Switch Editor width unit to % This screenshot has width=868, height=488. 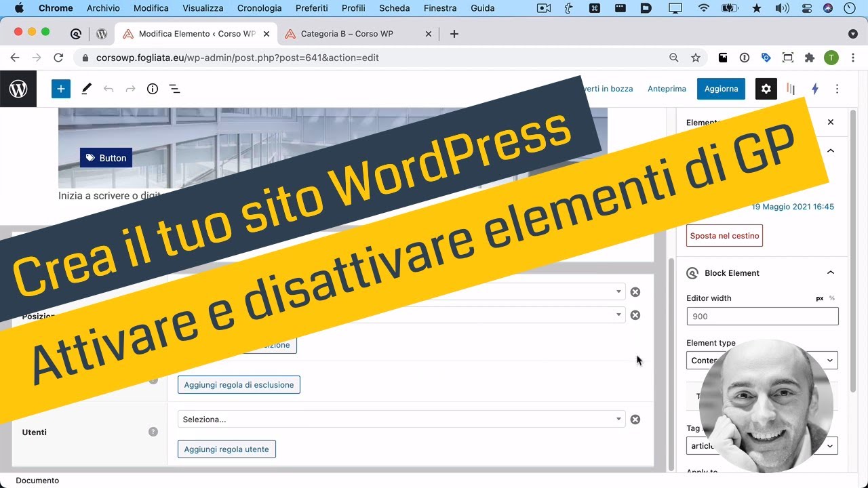pos(832,298)
